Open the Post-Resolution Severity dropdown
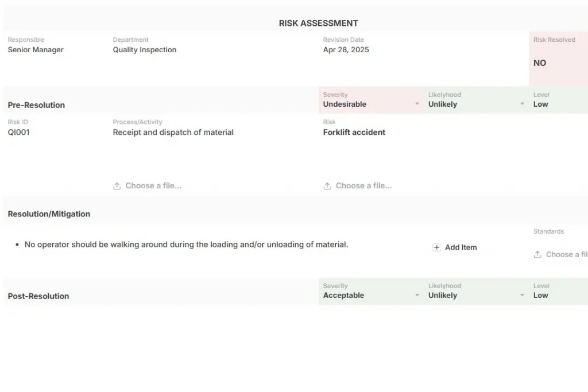The width and height of the screenshot is (588, 392). point(367,295)
